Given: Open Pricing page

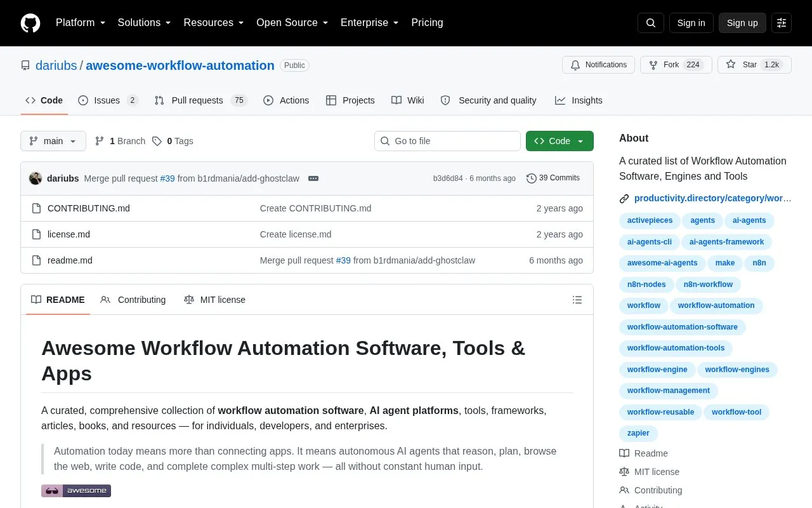Looking at the screenshot, I should pyautogui.click(x=427, y=23).
